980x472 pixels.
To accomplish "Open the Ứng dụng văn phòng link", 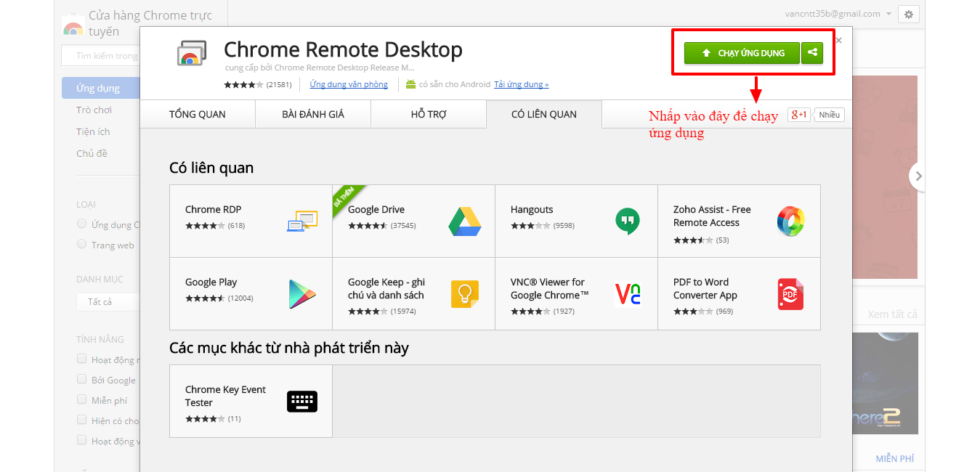I will (x=349, y=84).
